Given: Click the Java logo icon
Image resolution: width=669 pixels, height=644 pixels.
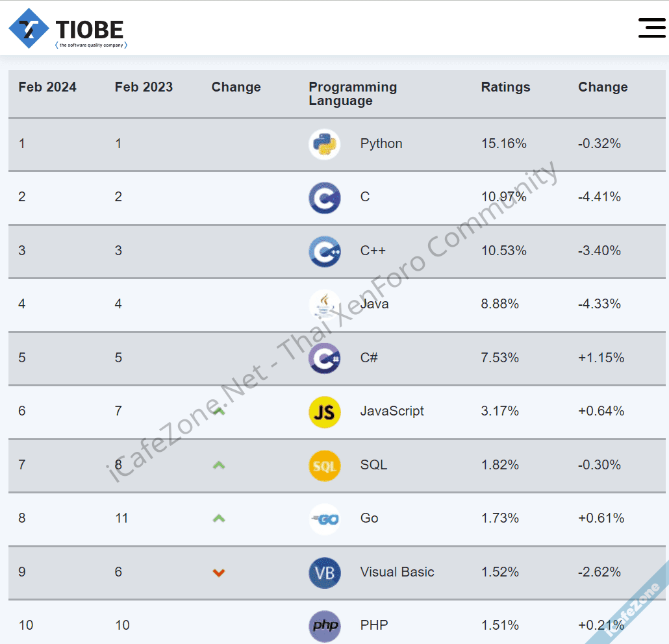Looking at the screenshot, I should tap(324, 304).
